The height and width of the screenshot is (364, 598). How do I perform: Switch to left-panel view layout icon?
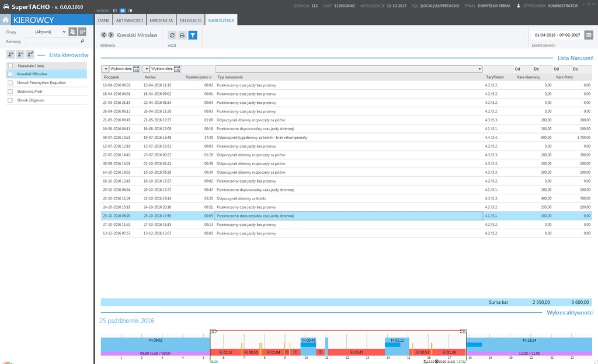coord(115,10)
